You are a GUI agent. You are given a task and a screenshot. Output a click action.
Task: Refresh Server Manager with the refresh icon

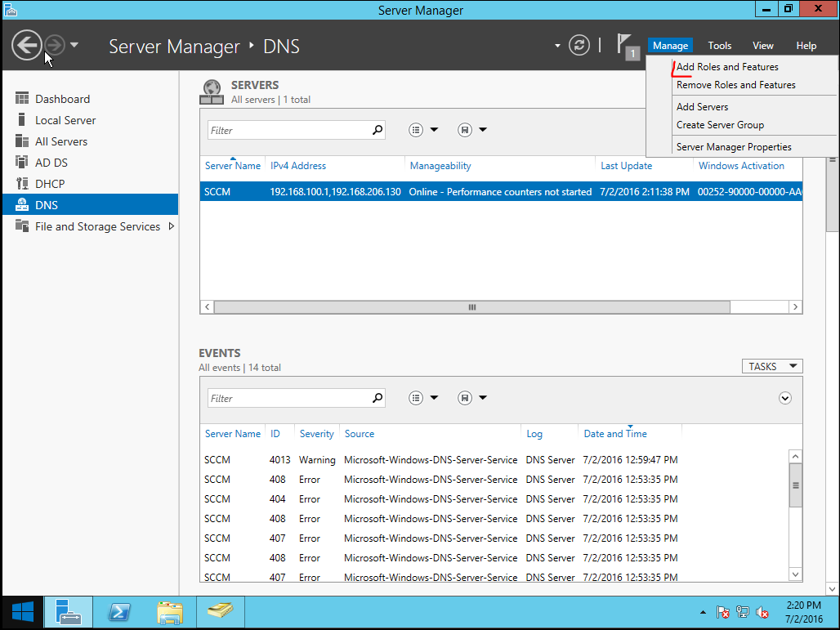[x=579, y=45]
